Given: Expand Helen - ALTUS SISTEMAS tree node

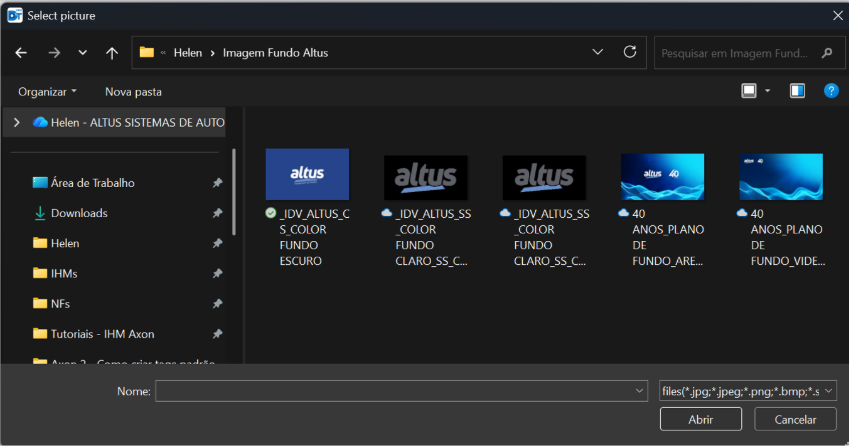Looking at the screenshot, I should pyautogui.click(x=17, y=123).
